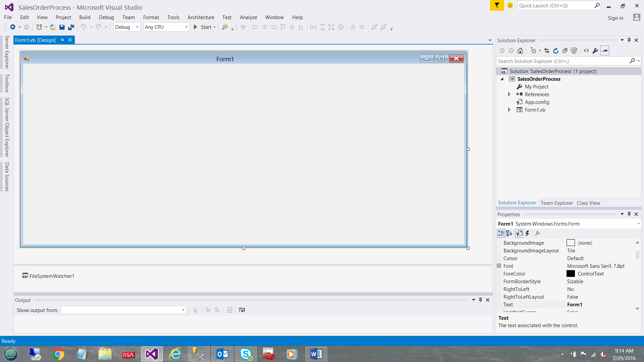Click the Sign in link
Screen dimensions: 644x362
pyautogui.click(x=615, y=18)
